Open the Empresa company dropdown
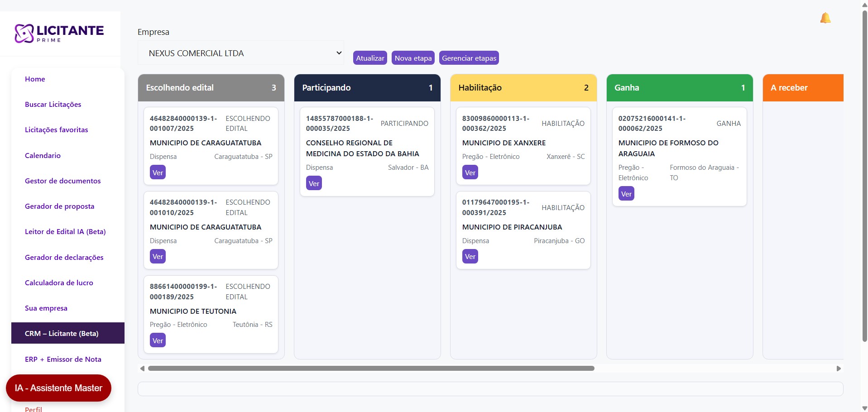868x412 pixels. point(240,53)
